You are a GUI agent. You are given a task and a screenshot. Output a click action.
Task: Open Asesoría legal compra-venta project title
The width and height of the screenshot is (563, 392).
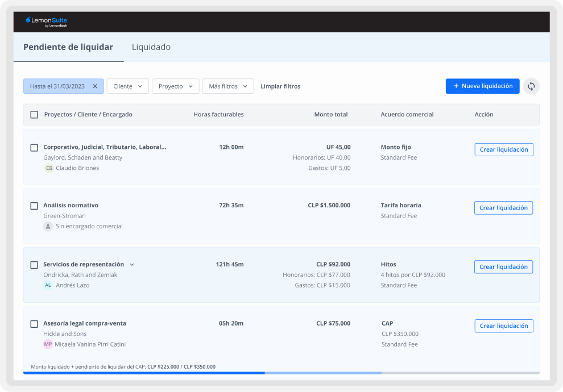(x=85, y=323)
